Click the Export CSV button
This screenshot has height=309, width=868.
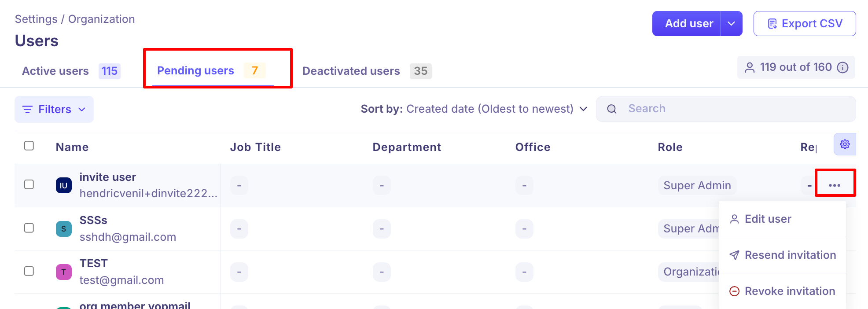point(804,24)
